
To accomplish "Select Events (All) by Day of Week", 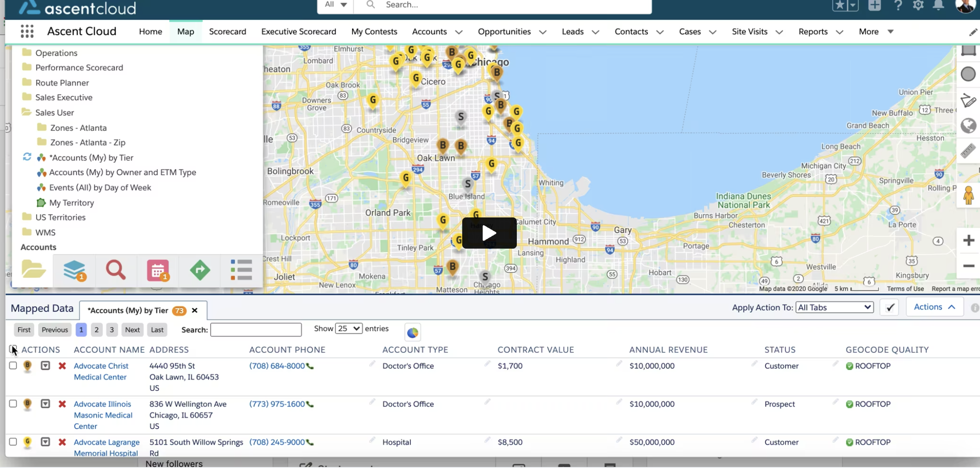I will point(100,188).
